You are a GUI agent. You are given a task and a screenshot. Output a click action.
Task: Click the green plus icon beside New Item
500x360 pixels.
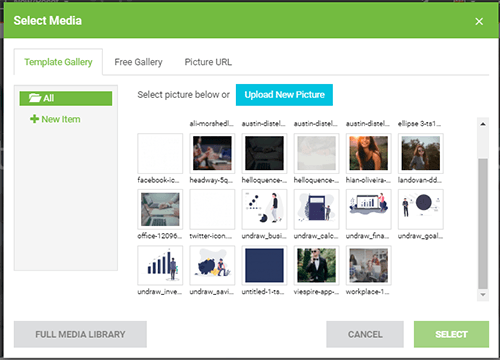tap(34, 119)
